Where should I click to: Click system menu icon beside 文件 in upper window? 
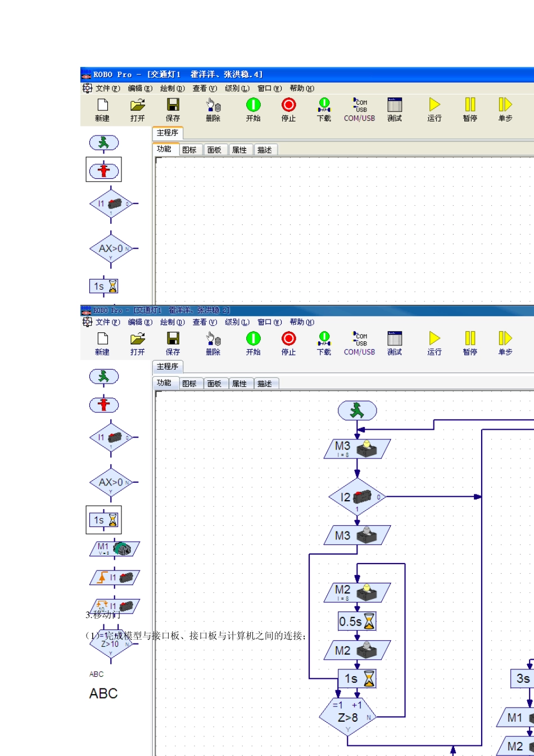pos(87,88)
